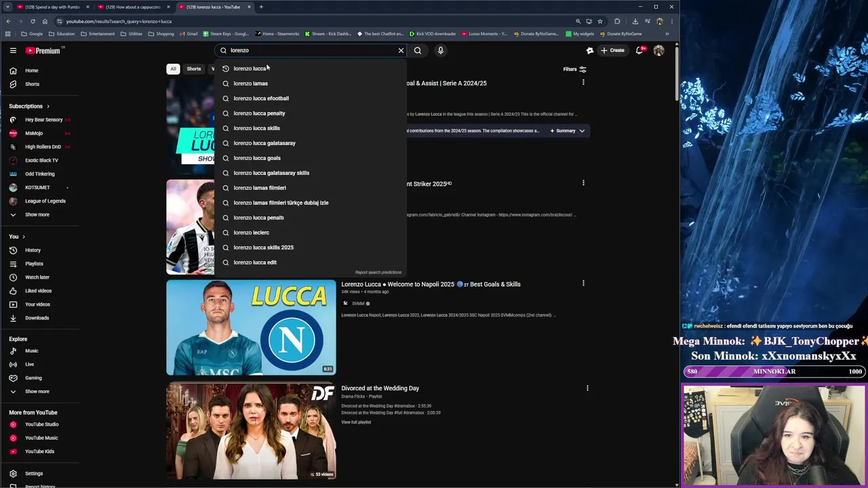Open Lucca Welcome to Napoli thumbnail
Screen dimensions: 868x488
tap(251, 327)
